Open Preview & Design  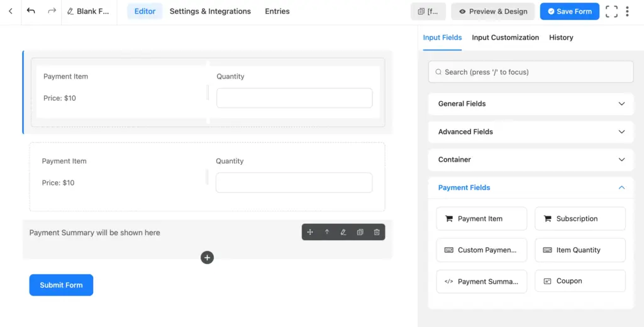[x=493, y=11]
